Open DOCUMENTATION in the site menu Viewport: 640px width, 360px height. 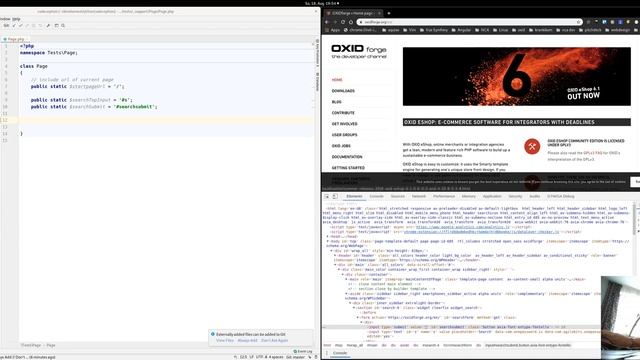tap(347, 157)
